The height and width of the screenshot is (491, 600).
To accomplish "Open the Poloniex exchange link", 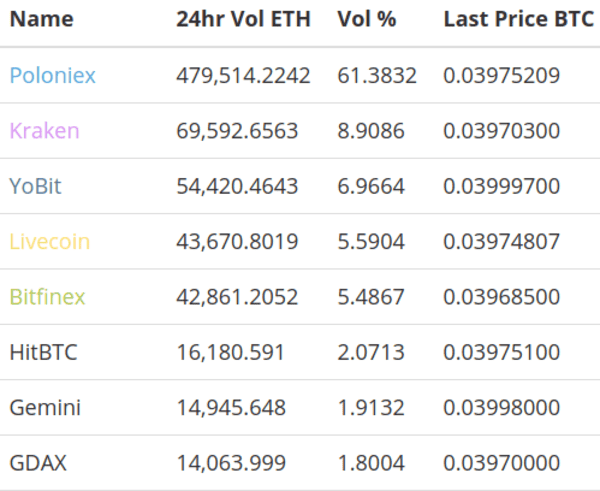I will click(53, 75).
